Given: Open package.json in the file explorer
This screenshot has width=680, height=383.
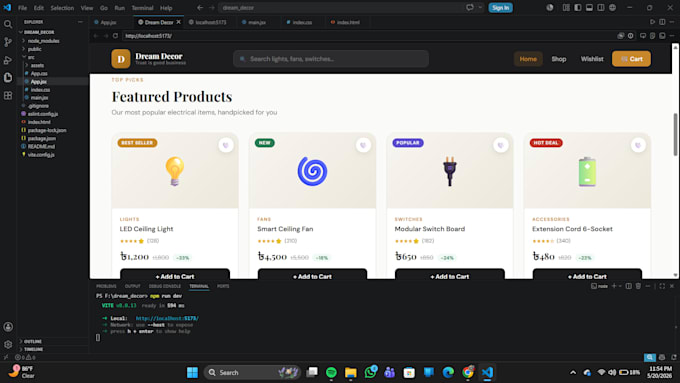Looking at the screenshot, I should [42, 138].
